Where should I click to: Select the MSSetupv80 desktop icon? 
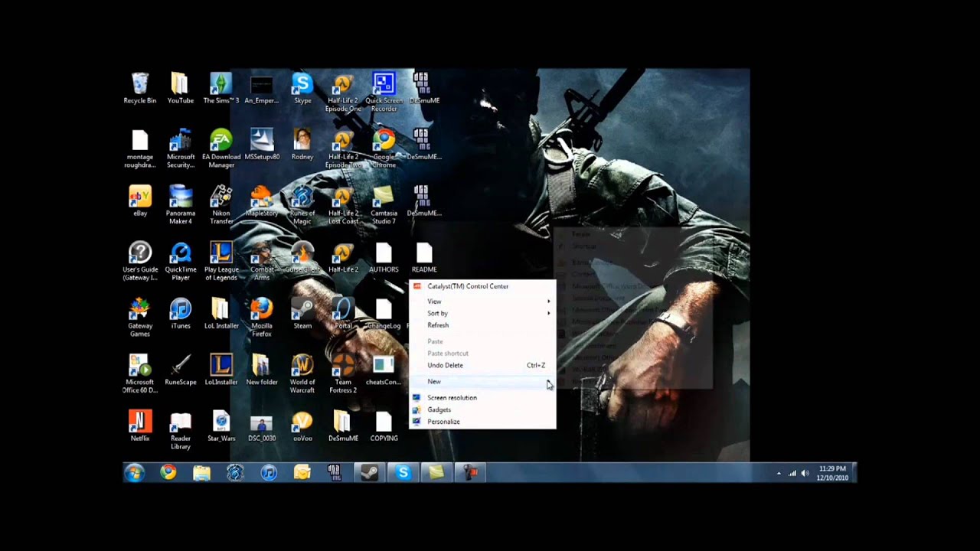(x=261, y=145)
